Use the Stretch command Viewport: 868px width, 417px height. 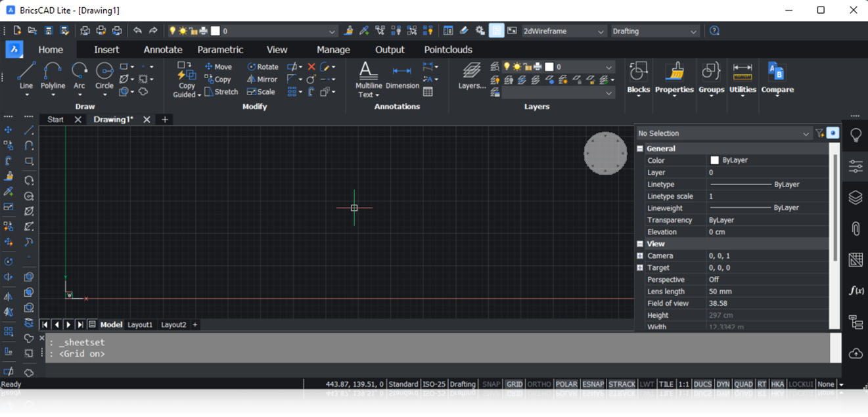point(221,92)
